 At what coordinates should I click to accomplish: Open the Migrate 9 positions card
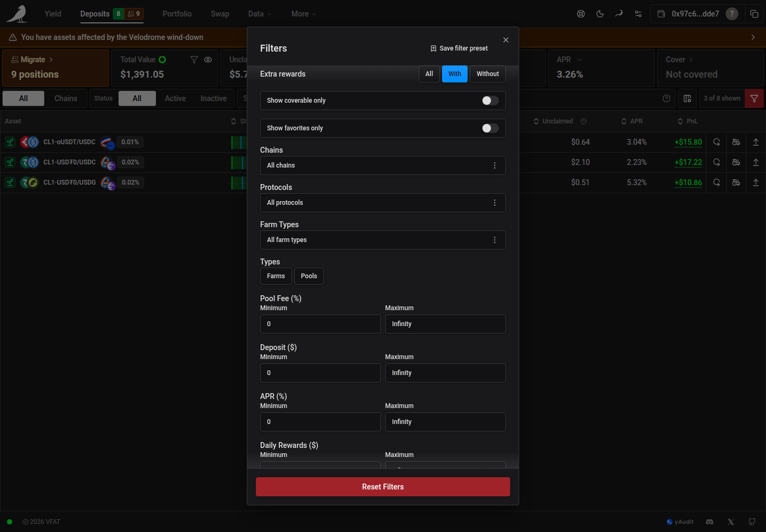55,68
